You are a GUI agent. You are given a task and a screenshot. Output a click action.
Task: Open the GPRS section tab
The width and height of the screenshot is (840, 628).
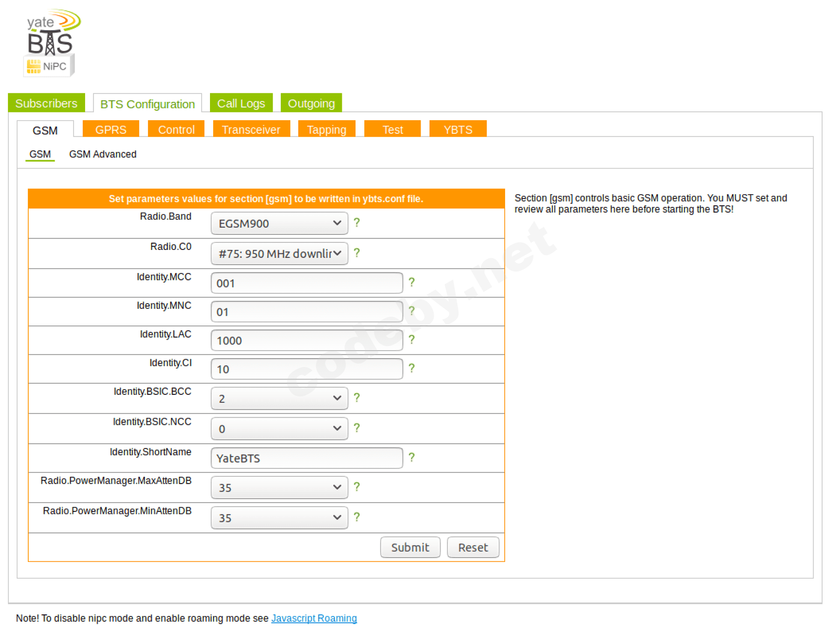tap(111, 129)
